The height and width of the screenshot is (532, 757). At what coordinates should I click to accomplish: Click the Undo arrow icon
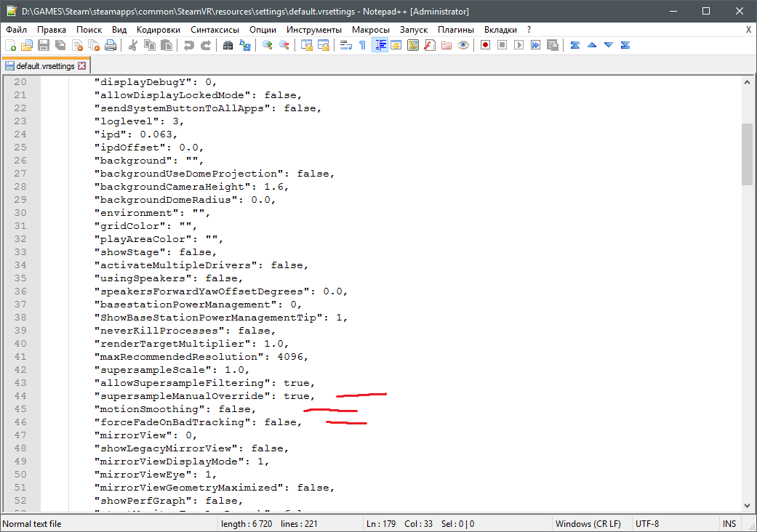[x=189, y=45]
